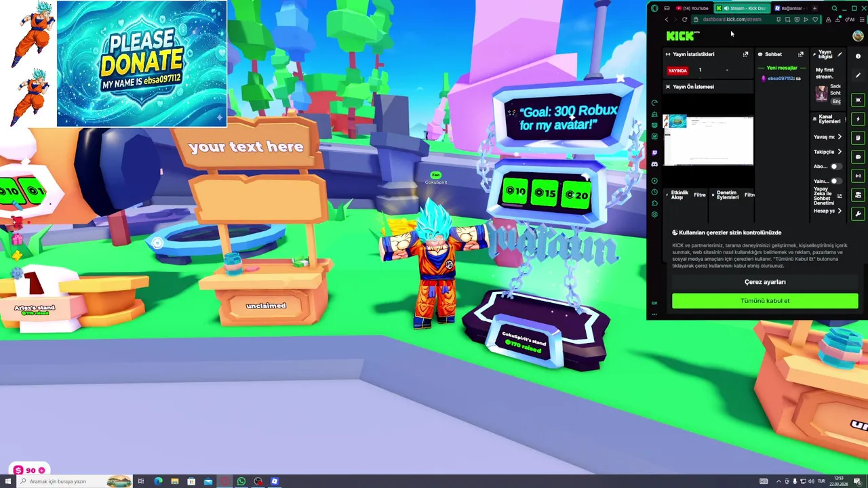868x488 pixels.
Task: Open a new browser tab
Action: 814,8
